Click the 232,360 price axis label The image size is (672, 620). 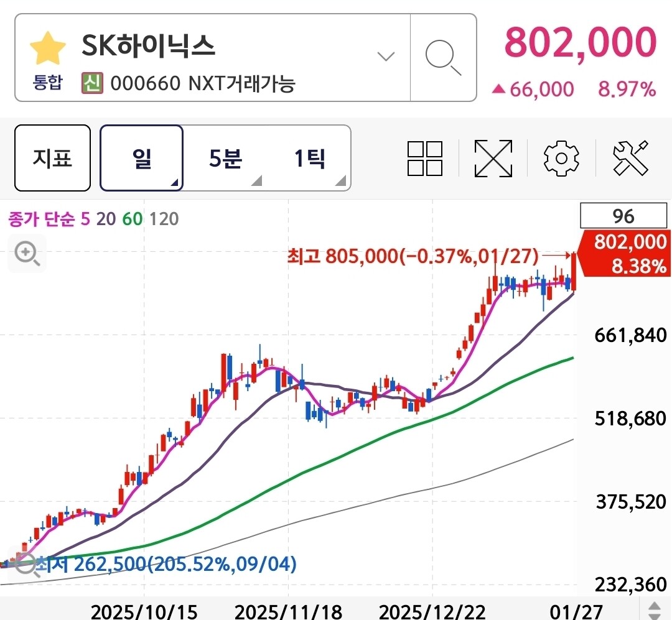pos(630,585)
